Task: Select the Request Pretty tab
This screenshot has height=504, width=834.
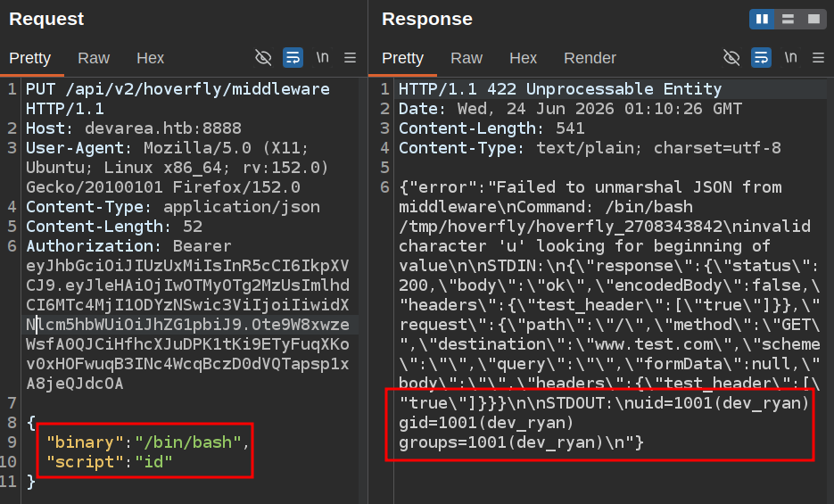Action: point(29,58)
